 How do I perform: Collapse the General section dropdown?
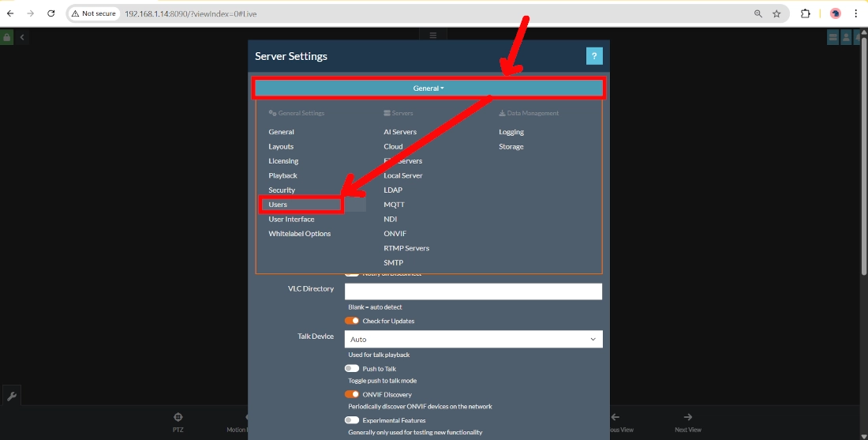[428, 88]
